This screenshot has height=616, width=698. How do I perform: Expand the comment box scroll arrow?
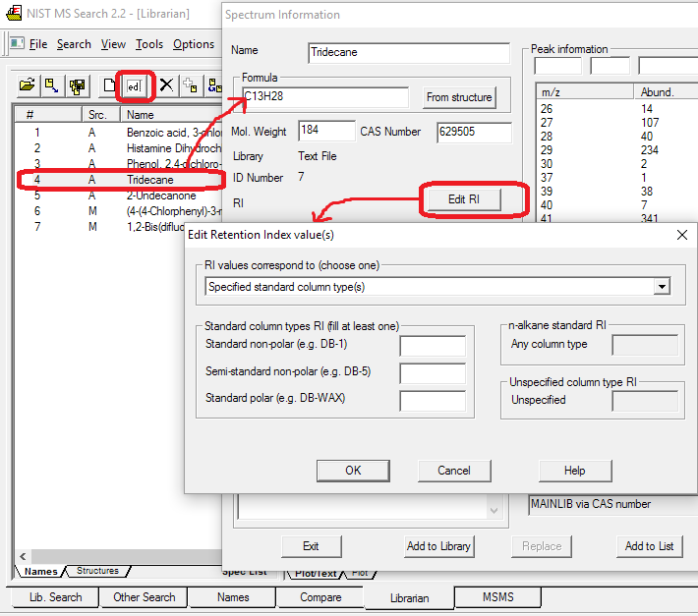pos(494,511)
